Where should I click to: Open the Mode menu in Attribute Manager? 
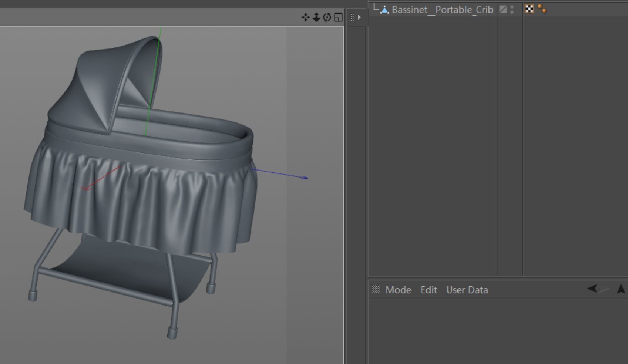(398, 290)
